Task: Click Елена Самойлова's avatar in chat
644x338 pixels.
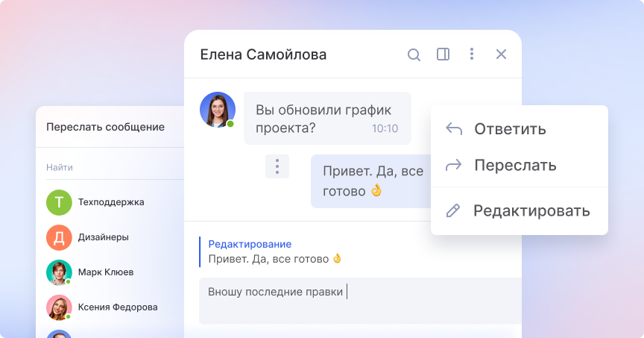Action: tap(217, 110)
